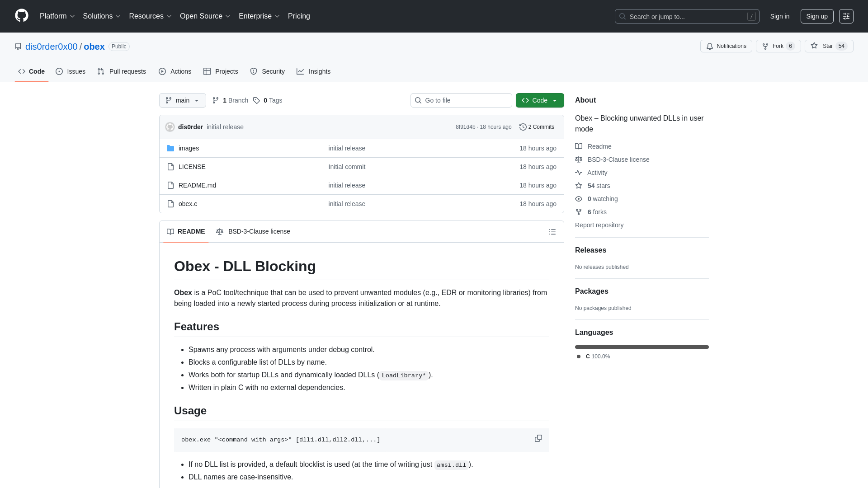
Task: Click the Sign up button
Action: point(817,16)
